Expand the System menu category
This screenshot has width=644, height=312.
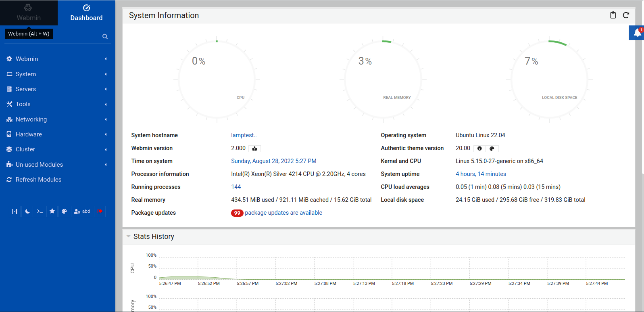[x=58, y=74]
